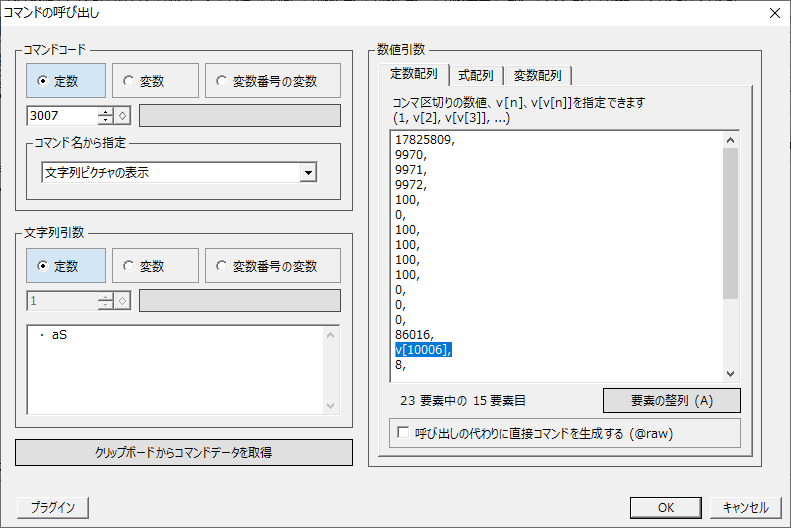
Task: Click diamond icon beside command code 3007
Action: pos(123,116)
